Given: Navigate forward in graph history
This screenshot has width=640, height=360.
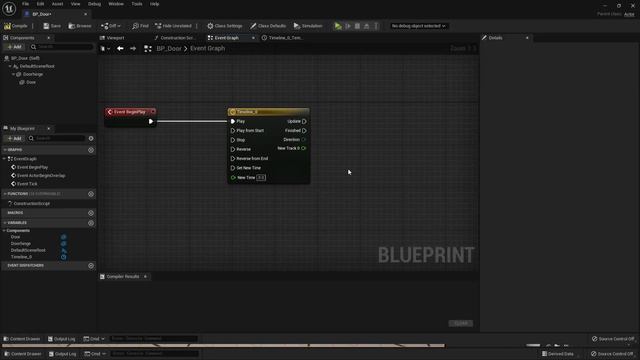Looking at the screenshot, I should 133,49.
